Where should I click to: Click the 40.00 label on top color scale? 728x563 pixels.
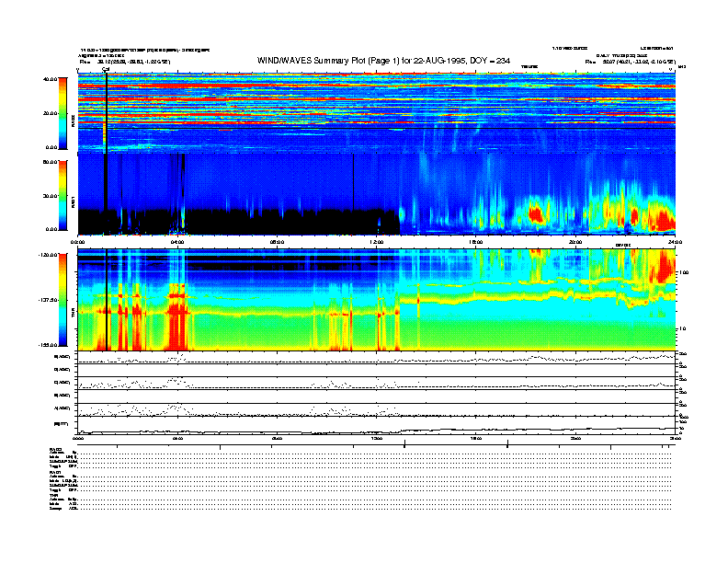[x=50, y=79]
